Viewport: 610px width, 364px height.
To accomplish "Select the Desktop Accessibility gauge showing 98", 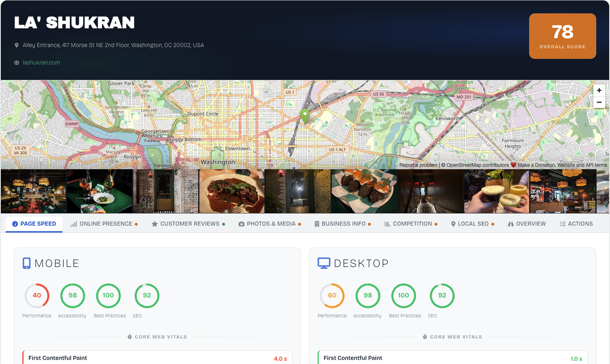I will (368, 296).
